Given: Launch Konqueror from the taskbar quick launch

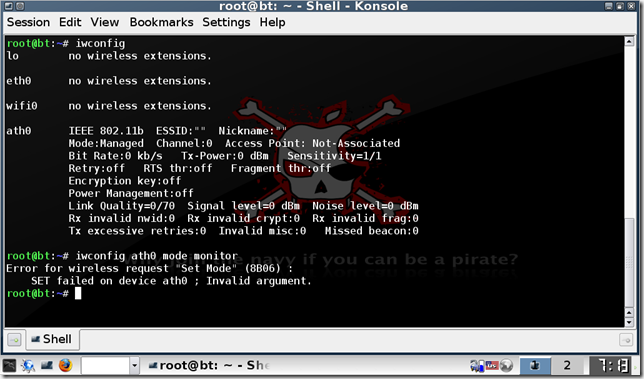Looking at the screenshot, I should pyautogui.click(x=28, y=365).
